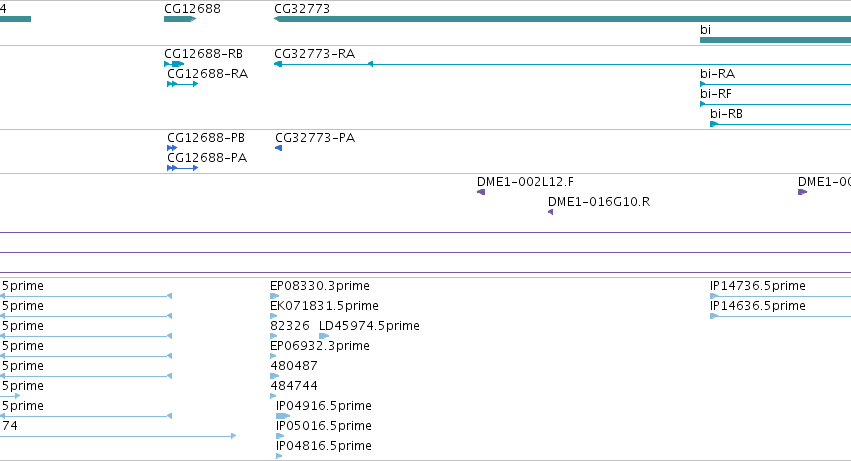851x461 pixels.
Task: Click the bi gene label
Action: pyautogui.click(x=705, y=29)
